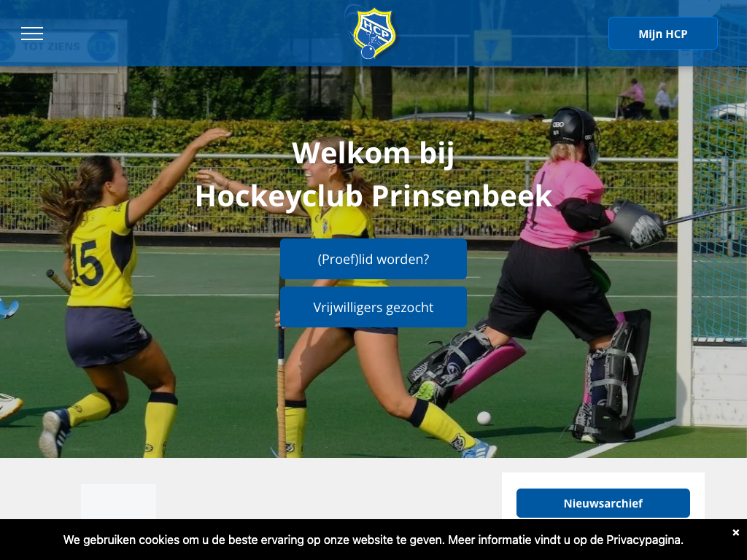Screen dimensions: 747x560
Task: Click the (Proef)lid worden? button
Action: coord(373,259)
